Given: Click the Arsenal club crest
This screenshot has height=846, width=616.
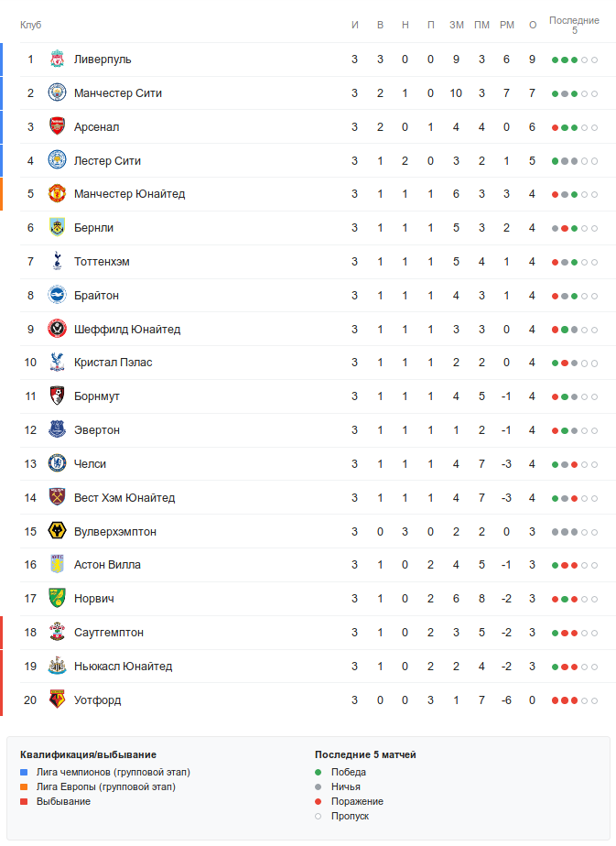Looking at the screenshot, I should (x=57, y=127).
